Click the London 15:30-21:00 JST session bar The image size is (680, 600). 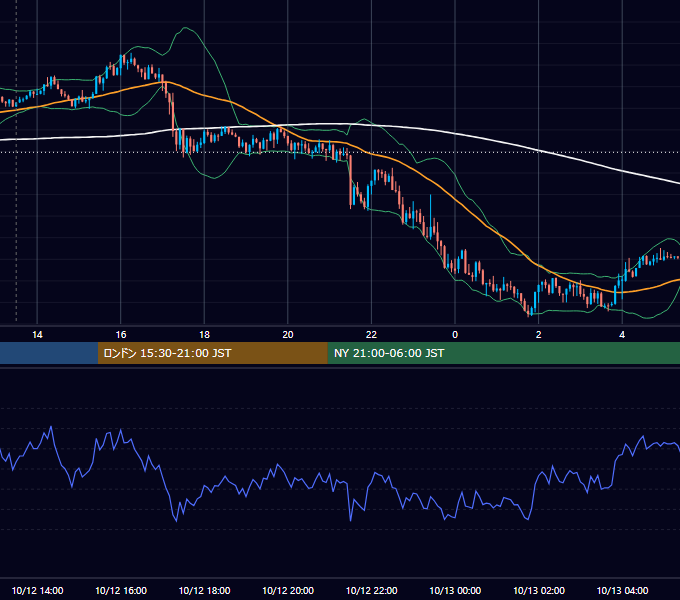click(x=212, y=353)
